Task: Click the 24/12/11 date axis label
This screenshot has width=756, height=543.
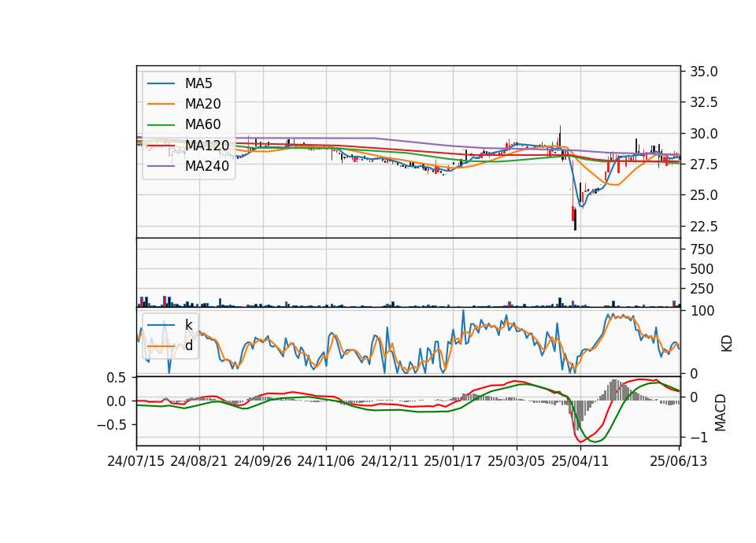Action: click(390, 461)
